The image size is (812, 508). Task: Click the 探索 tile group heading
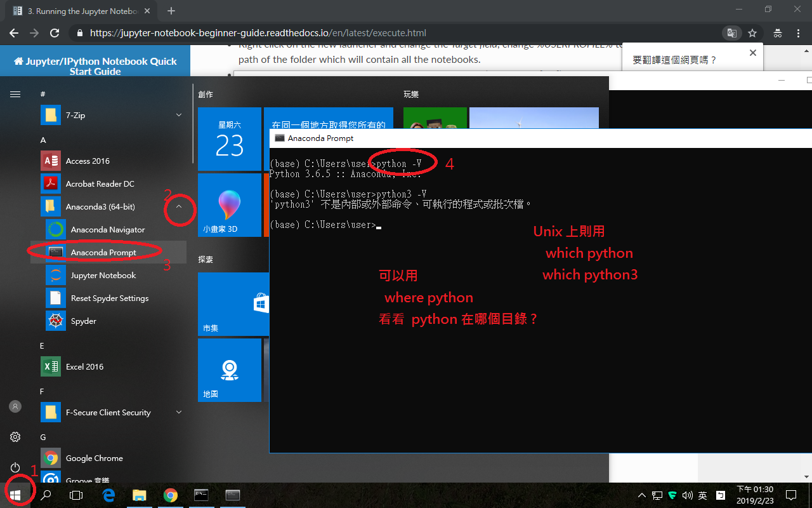pos(206,259)
